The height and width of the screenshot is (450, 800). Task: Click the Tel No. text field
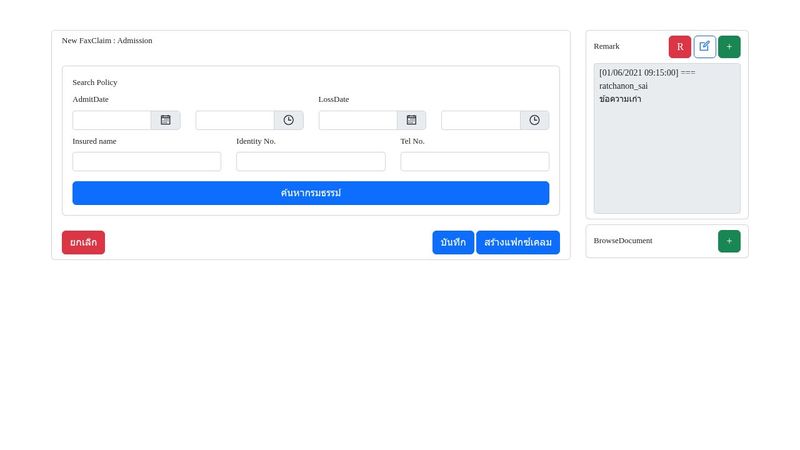pos(474,162)
